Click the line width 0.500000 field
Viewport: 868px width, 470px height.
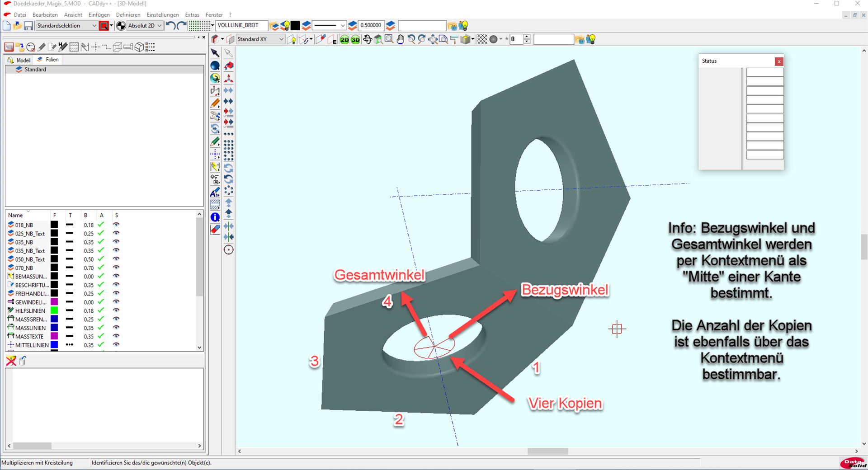click(x=370, y=25)
